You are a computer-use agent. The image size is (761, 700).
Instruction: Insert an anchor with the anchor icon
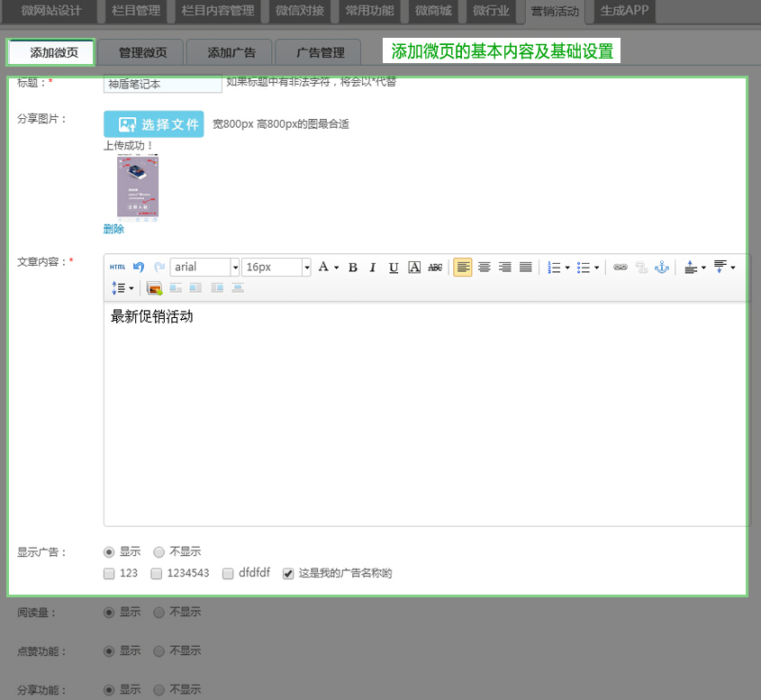662,268
